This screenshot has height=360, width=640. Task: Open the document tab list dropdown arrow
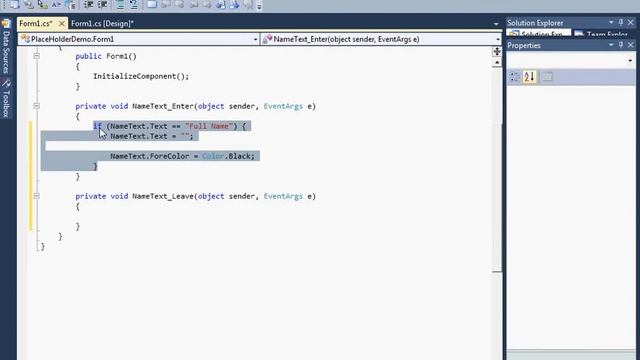(496, 24)
